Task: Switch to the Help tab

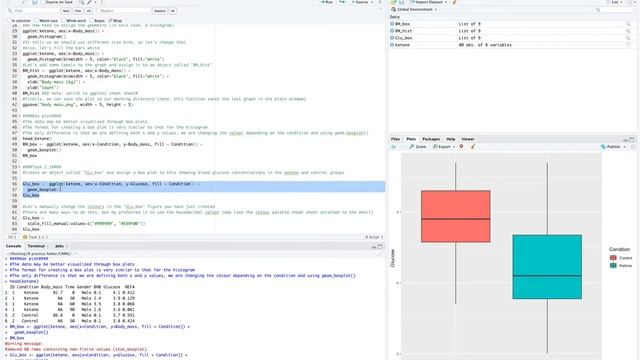Action: [x=451, y=139]
